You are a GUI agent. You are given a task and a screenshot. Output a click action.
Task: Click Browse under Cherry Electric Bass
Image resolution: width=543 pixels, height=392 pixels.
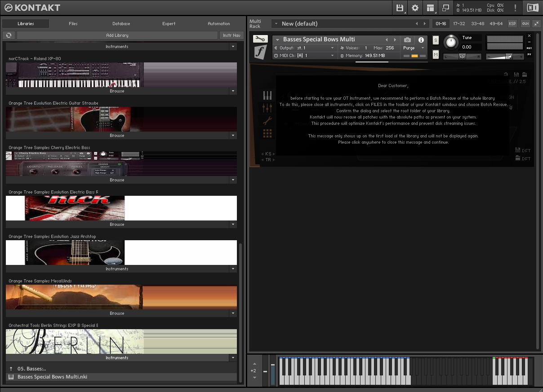[117, 180]
